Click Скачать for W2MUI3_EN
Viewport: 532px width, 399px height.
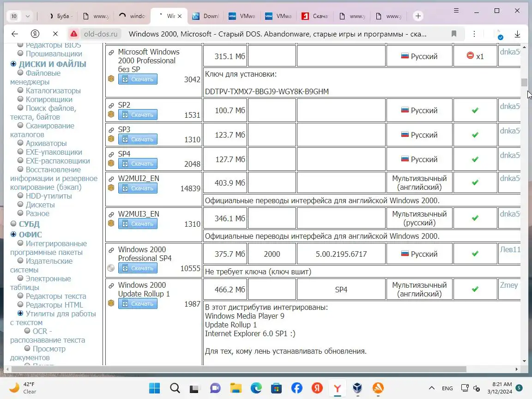(138, 224)
